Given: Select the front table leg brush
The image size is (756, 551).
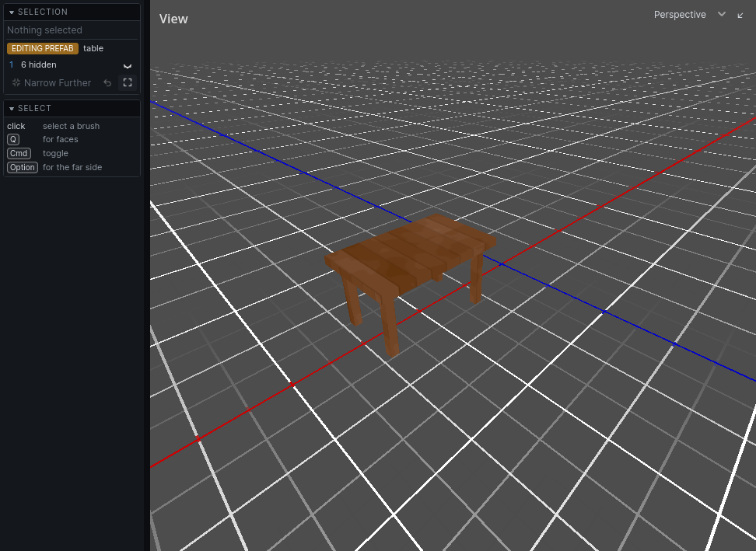Looking at the screenshot, I should 390,327.
